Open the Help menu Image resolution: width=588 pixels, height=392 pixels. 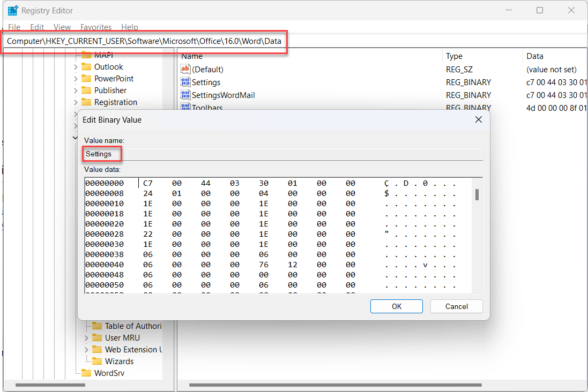[130, 27]
